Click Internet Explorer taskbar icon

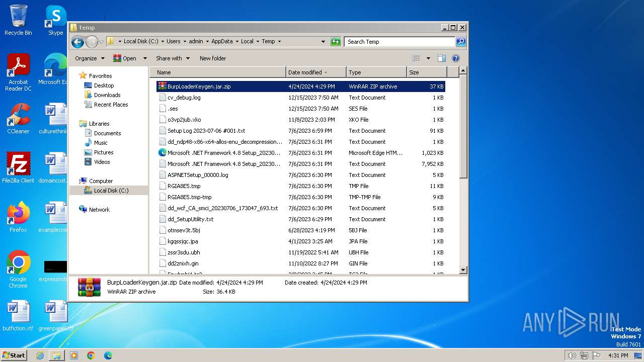(40, 355)
